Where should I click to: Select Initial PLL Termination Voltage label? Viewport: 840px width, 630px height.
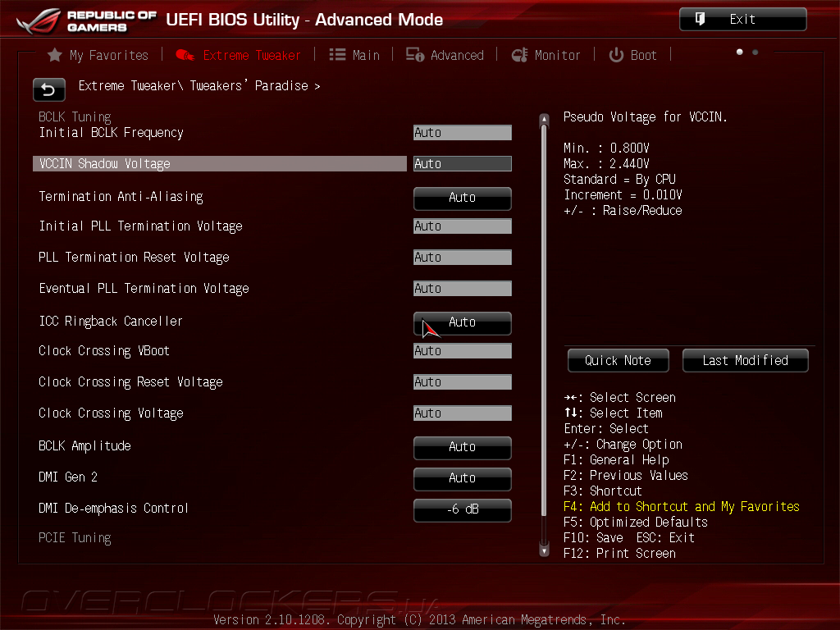(x=140, y=226)
